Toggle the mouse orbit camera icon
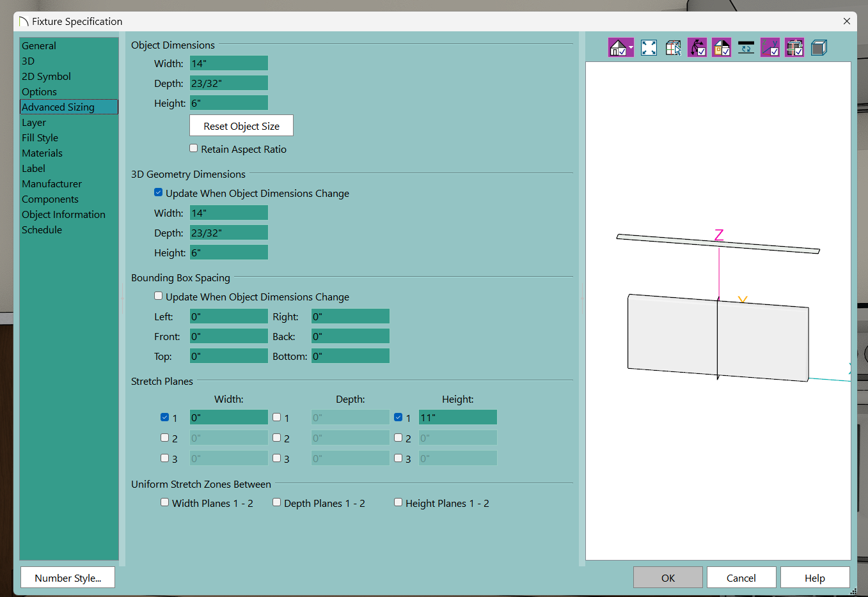Image resolution: width=868 pixels, height=597 pixels. tap(697, 48)
